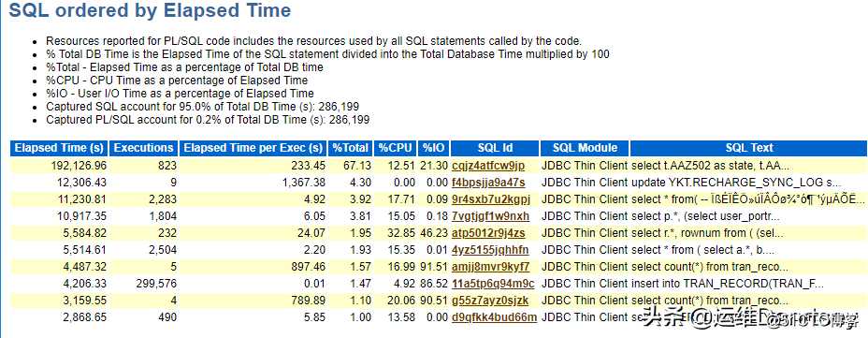
Task: Click the 'Captured PL/SQL account for 0.2%' bullet
Action: pos(209,120)
